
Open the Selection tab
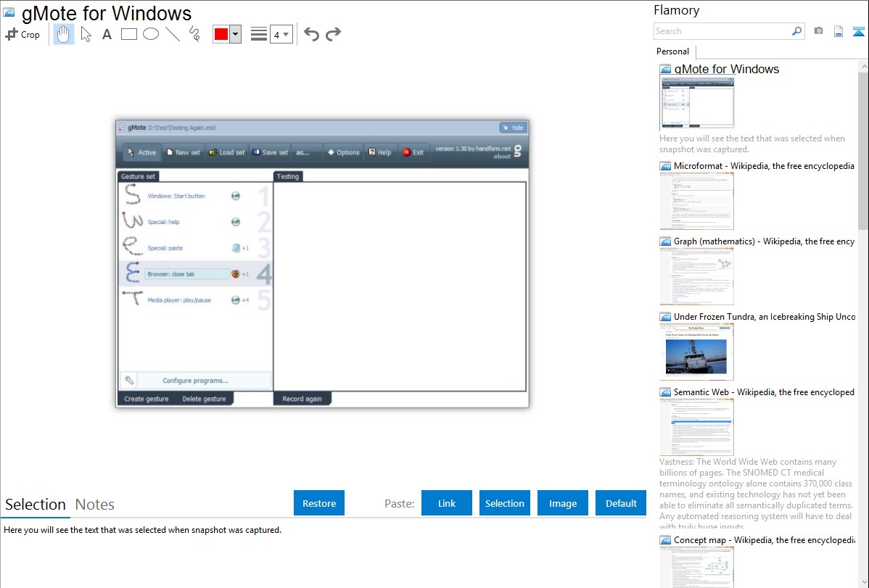[36, 505]
